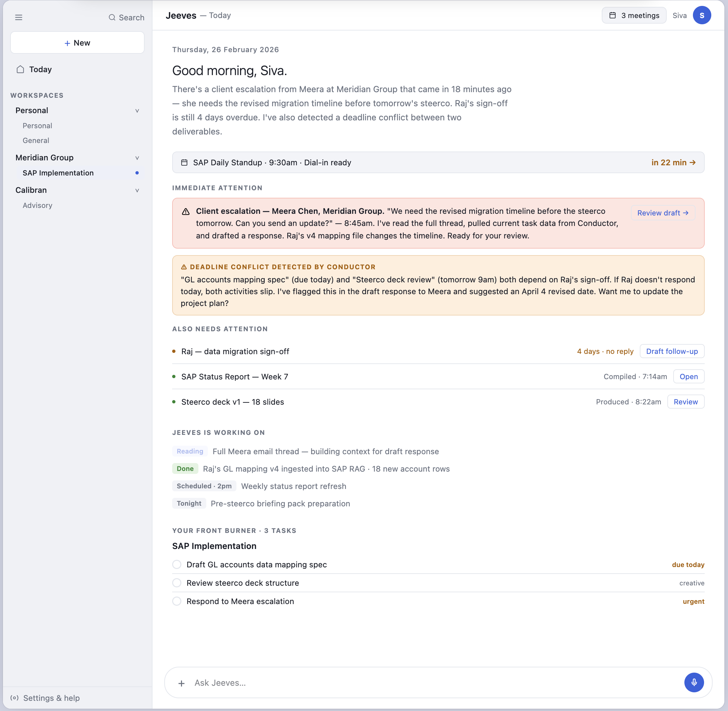Click 'SAP Implementation' front burner heading
728x711 pixels.
coord(214,546)
